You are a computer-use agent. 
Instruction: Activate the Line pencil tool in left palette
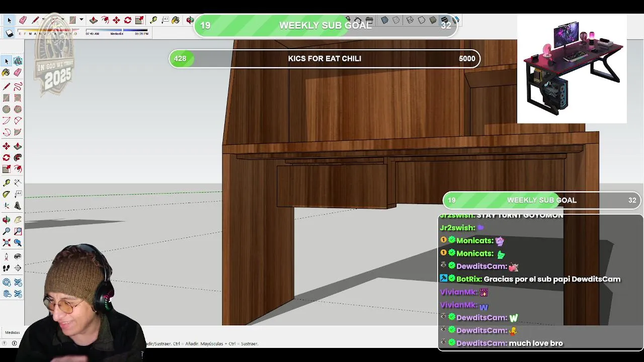pyautogui.click(x=7, y=86)
